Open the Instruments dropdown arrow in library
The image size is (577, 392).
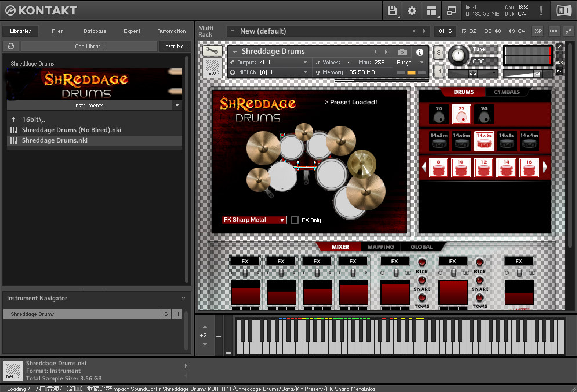pos(177,106)
